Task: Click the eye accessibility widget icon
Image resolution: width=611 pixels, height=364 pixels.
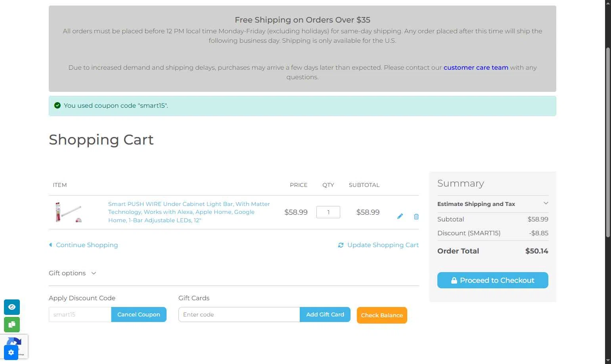Action: (12, 307)
